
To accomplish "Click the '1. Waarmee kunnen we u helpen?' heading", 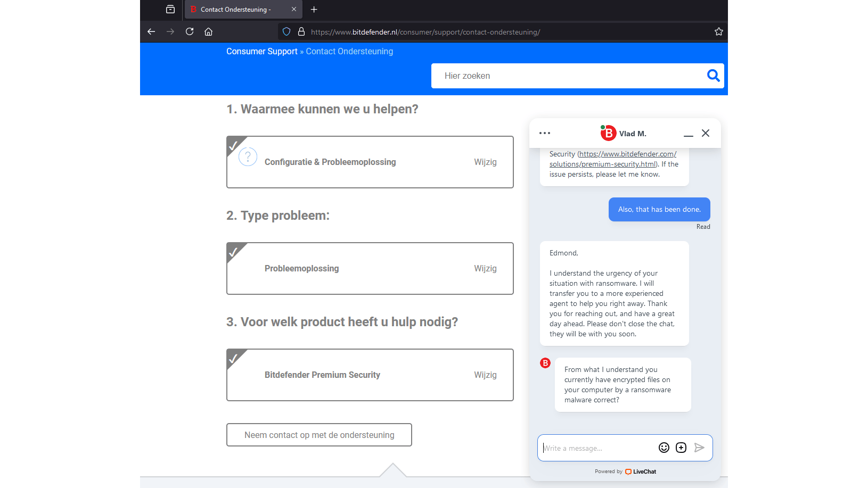I will point(322,109).
